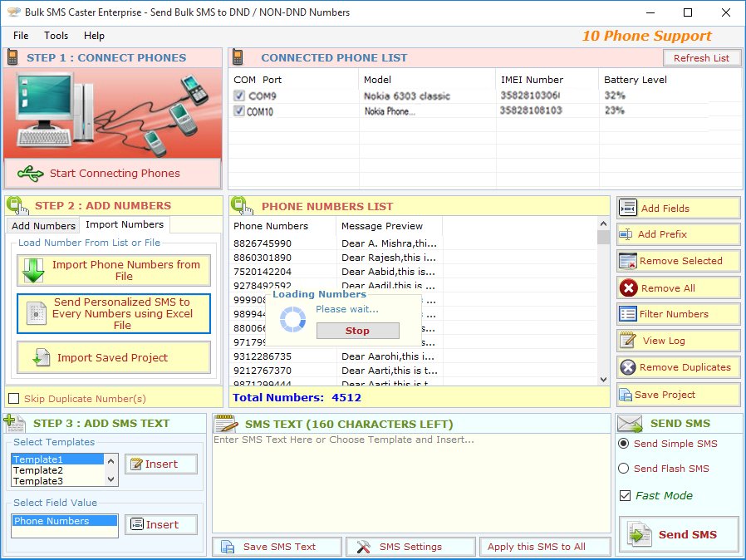This screenshot has height=560, width=746.
Task: Open the Tools menu
Action: tap(56, 36)
